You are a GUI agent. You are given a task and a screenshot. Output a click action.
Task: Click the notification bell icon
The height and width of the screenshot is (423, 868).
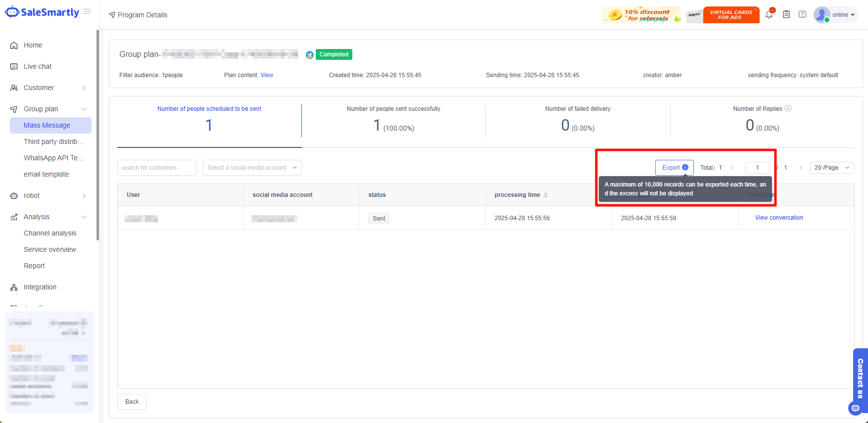(769, 15)
